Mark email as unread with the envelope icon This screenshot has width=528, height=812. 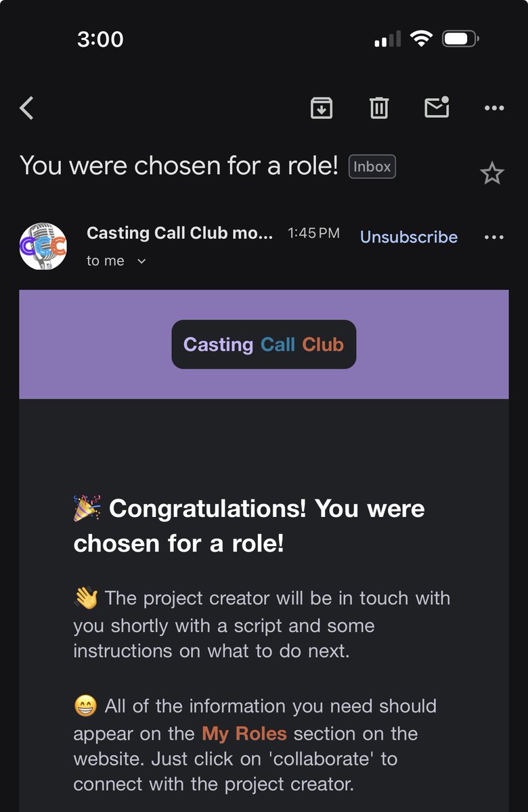tap(437, 108)
